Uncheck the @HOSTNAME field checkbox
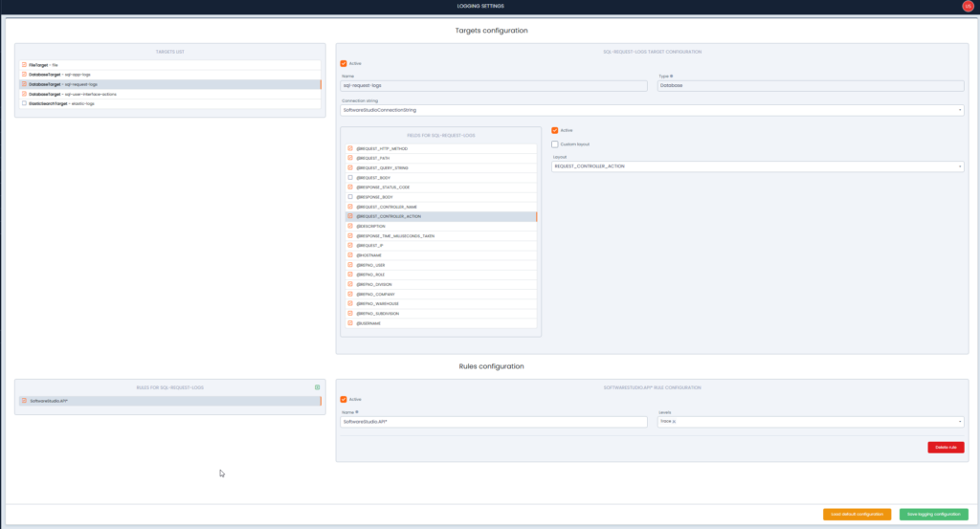 click(x=350, y=255)
